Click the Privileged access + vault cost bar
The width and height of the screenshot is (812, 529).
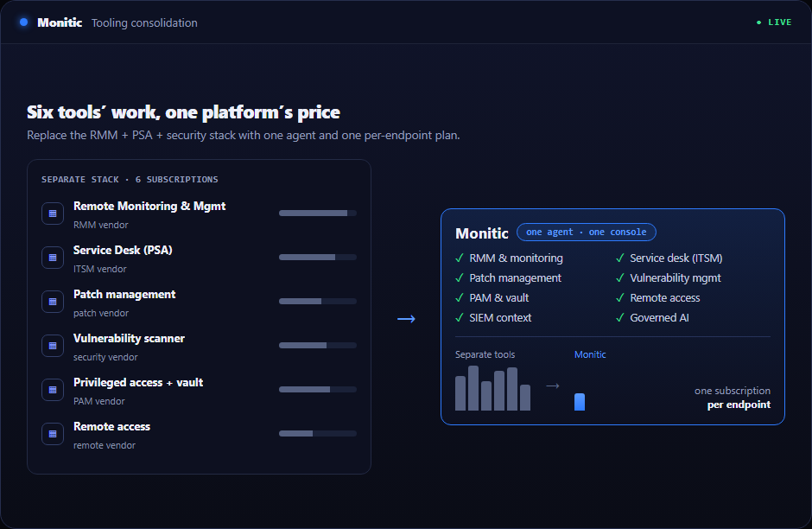(317, 389)
